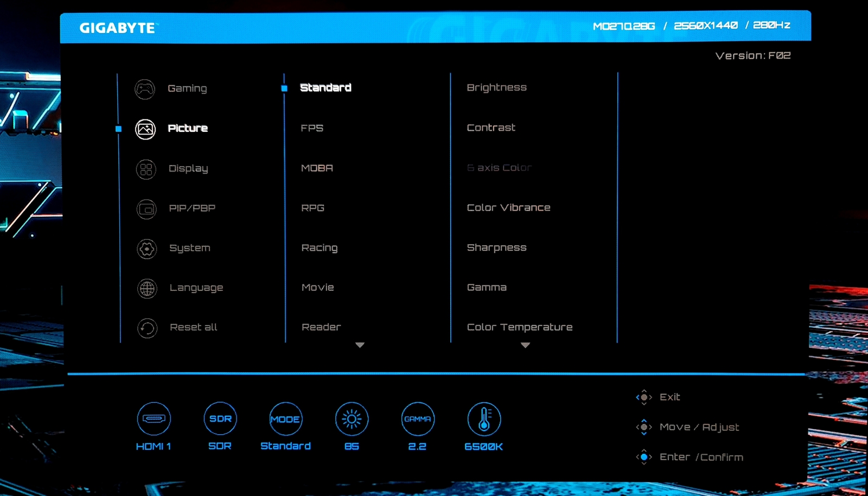Open the Brightness setting

[497, 88]
